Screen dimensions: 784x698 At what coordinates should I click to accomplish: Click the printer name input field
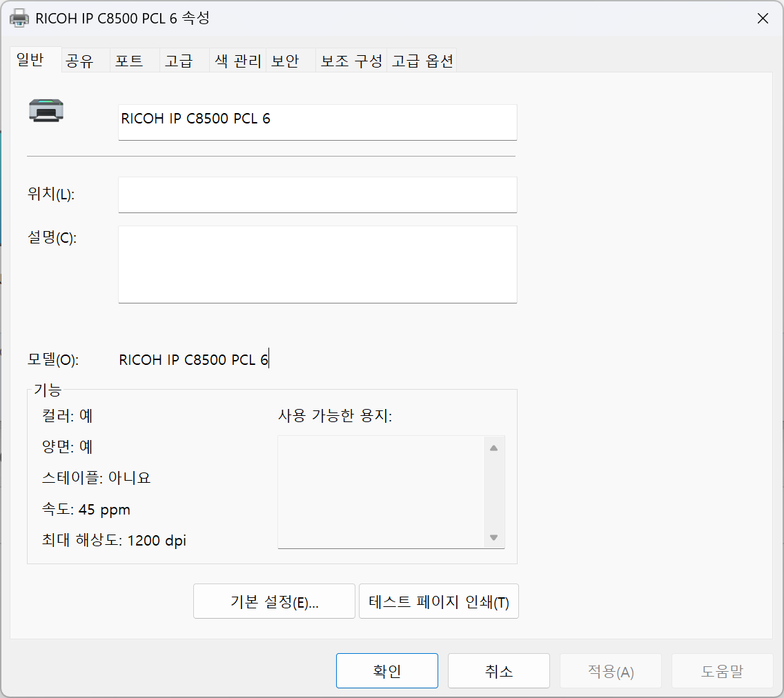point(317,122)
